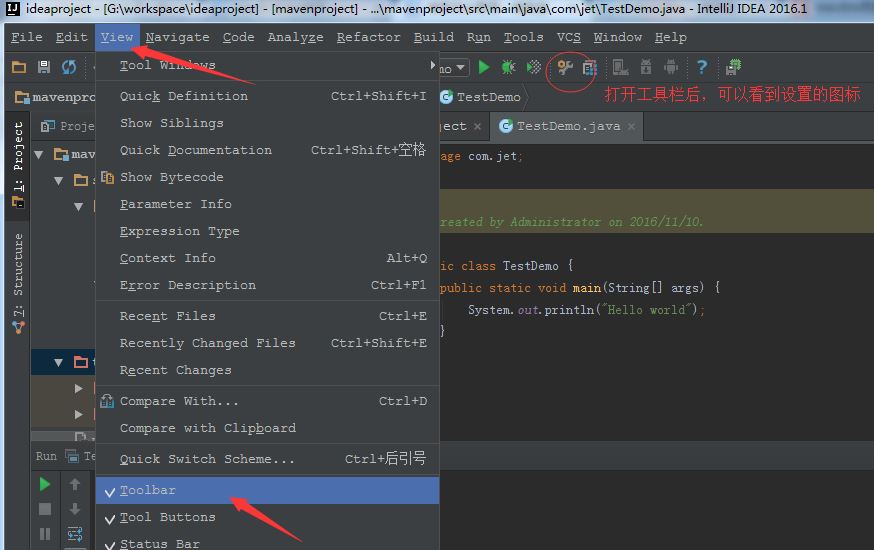Switch to TestDemo.java editor tab

click(569, 126)
